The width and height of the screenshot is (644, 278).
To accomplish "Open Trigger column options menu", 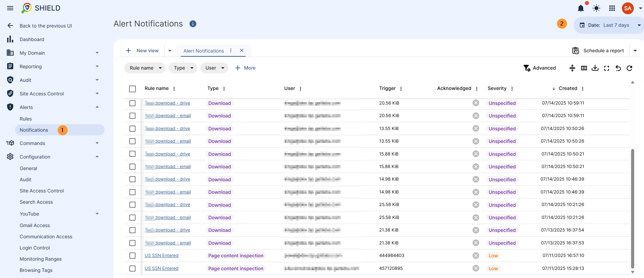I will pos(401,89).
